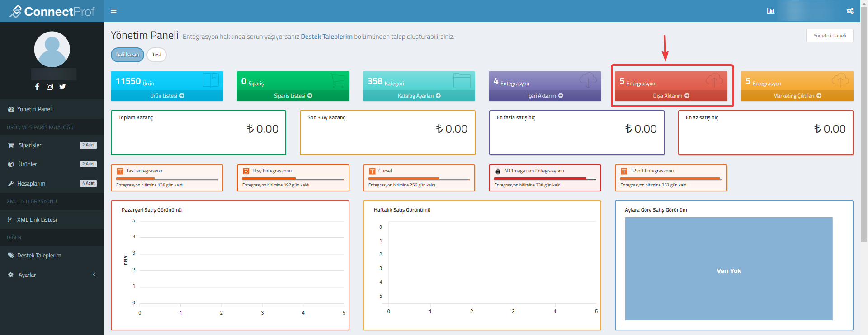Click the N11magazam red progress bar

pyautogui.click(x=545, y=179)
